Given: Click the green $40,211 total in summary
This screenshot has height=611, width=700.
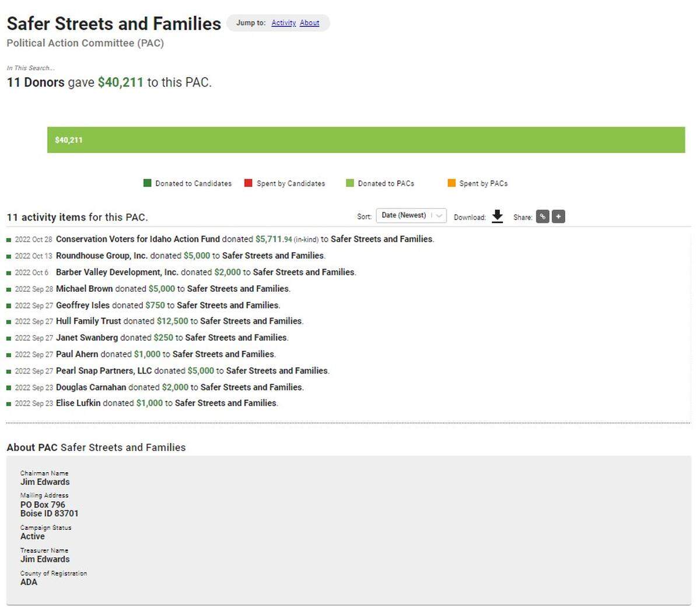Looking at the screenshot, I should click(121, 82).
